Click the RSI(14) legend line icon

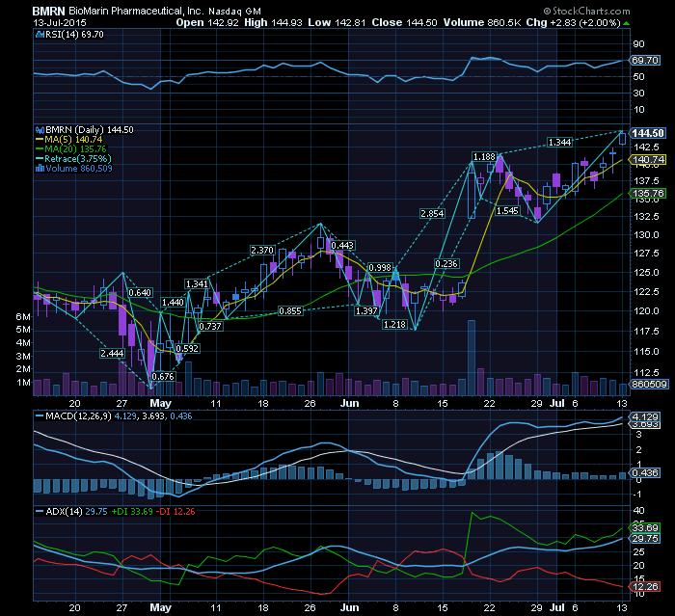coord(40,35)
